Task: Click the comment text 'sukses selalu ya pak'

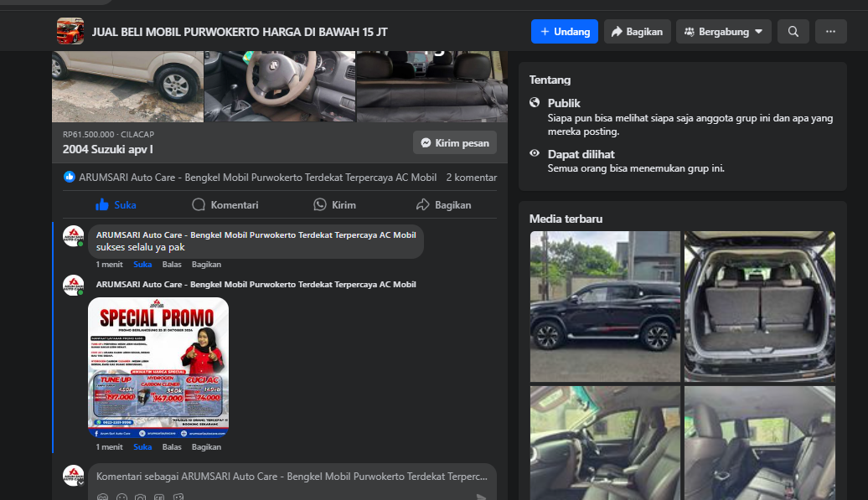Action: click(141, 247)
